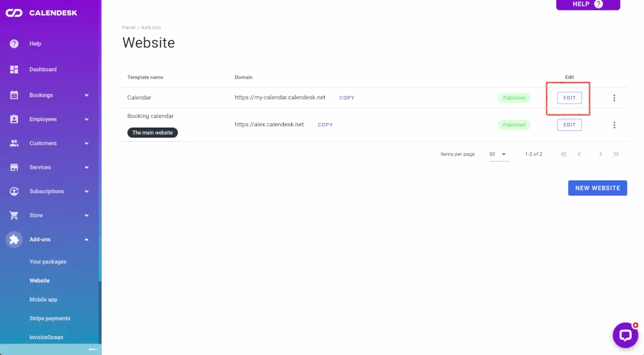Click the https://my-calendar.calendesk.net domain text

point(279,97)
